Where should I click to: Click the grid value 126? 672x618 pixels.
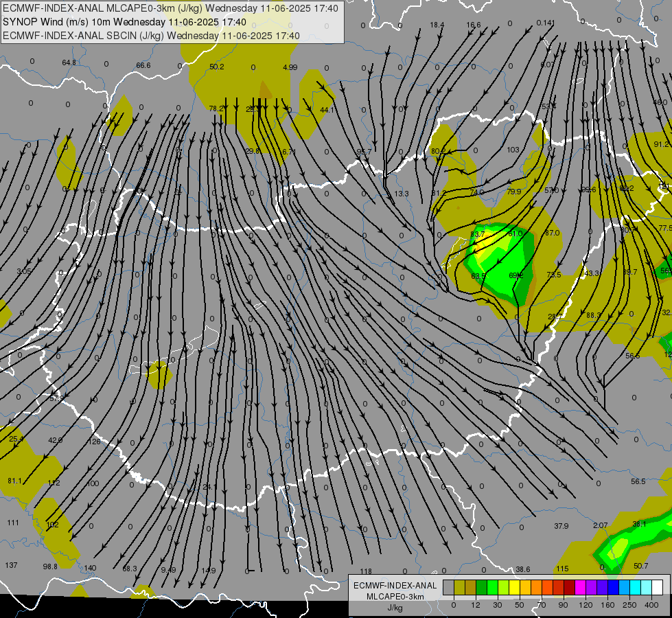(94, 442)
